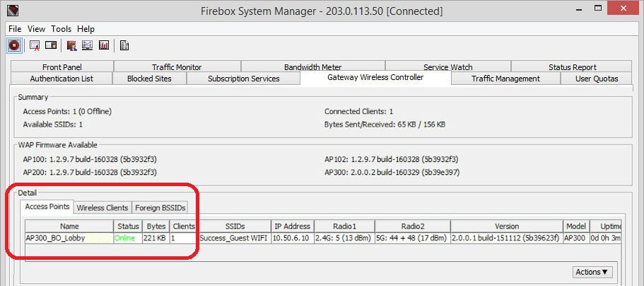Click the AP300 model cell in table

point(576,238)
